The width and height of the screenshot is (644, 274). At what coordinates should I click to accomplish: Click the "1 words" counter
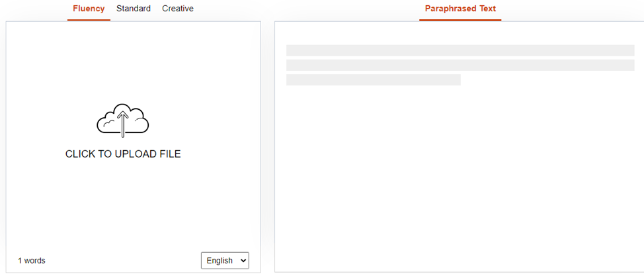pyautogui.click(x=32, y=261)
